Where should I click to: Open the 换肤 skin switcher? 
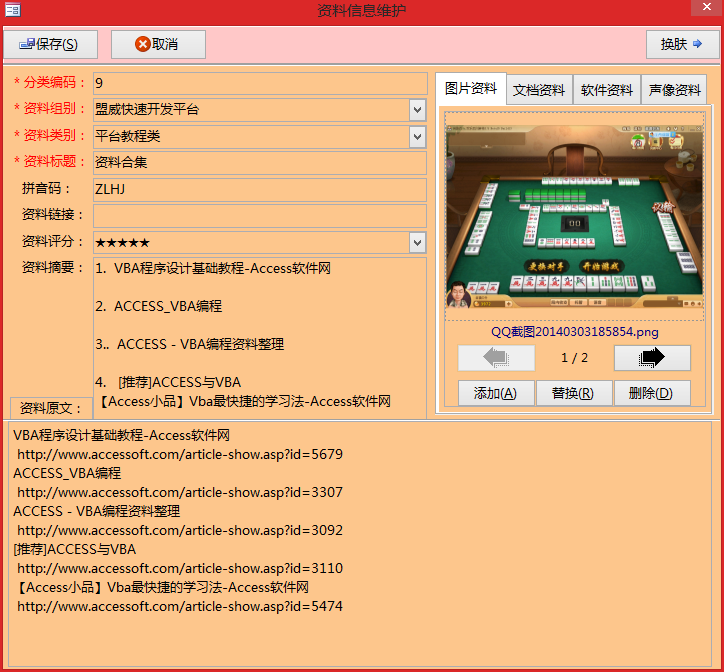(682, 44)
